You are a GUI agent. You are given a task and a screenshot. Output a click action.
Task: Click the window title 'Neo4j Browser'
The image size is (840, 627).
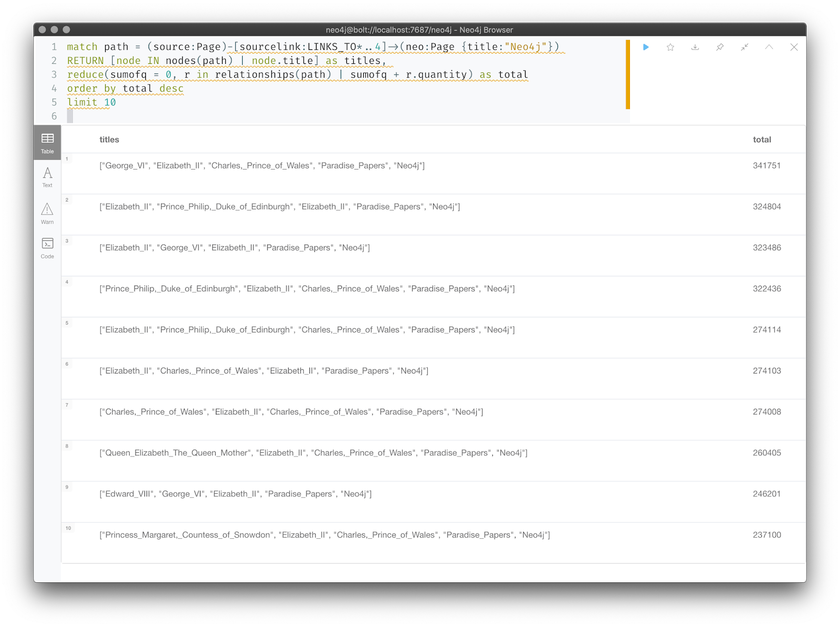pyautogui.click(x=486, y=30)
